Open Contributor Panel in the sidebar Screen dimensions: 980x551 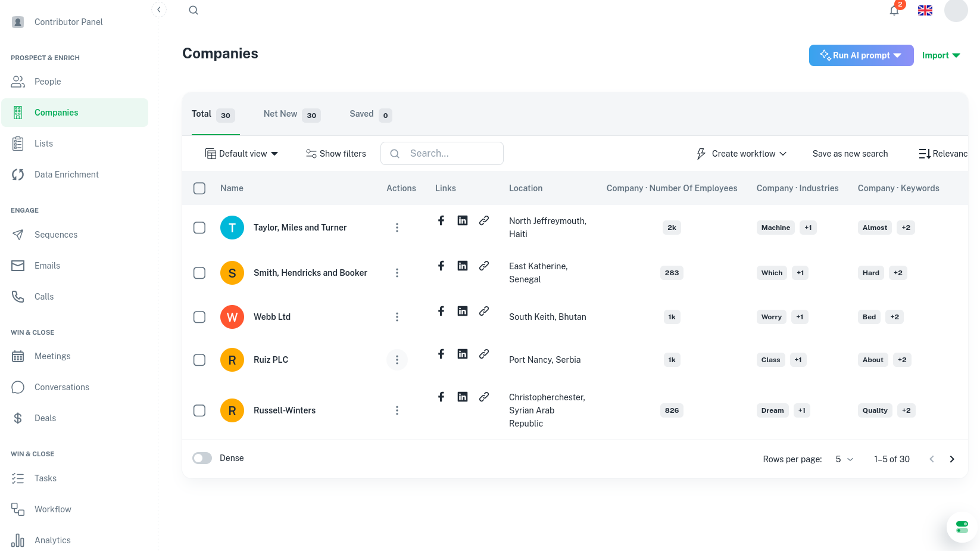[75, 22]
